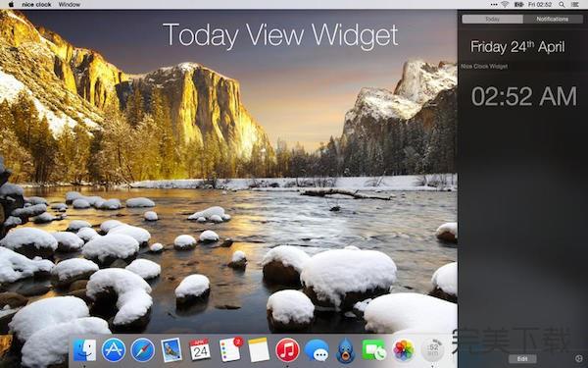The height and width of the screenshot is (368, 588).
Task: Open Nice Clock app icon in Dock
Action: pos(432,350)
